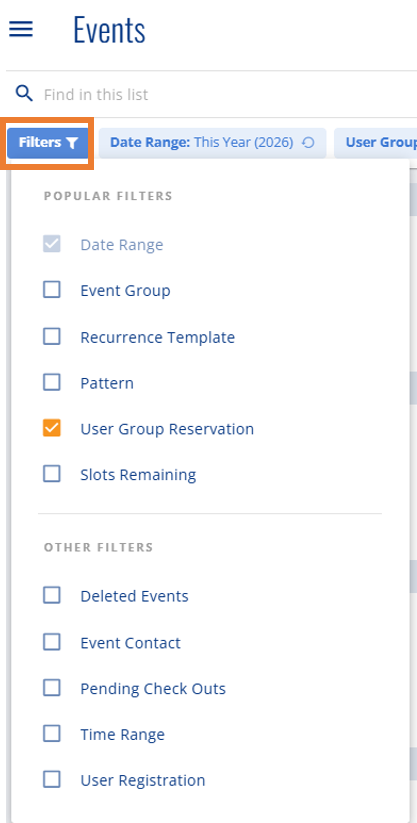
Task: Click the Events page title
Action: pyautogui.click(x=109, y=30)
